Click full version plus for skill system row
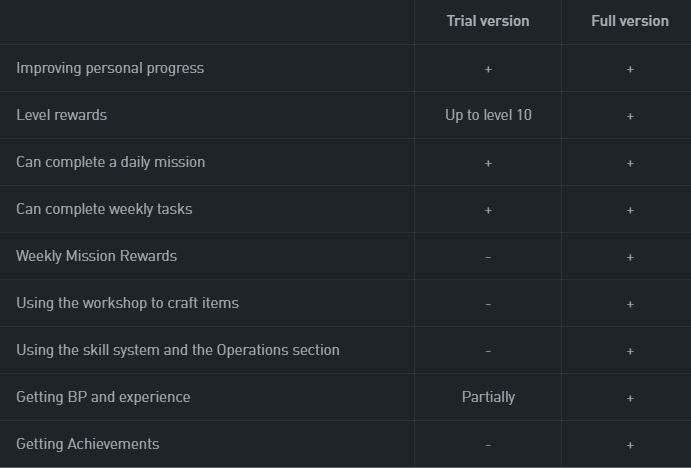The width and height of the screenshot is (691, 468). pos(630,351)
